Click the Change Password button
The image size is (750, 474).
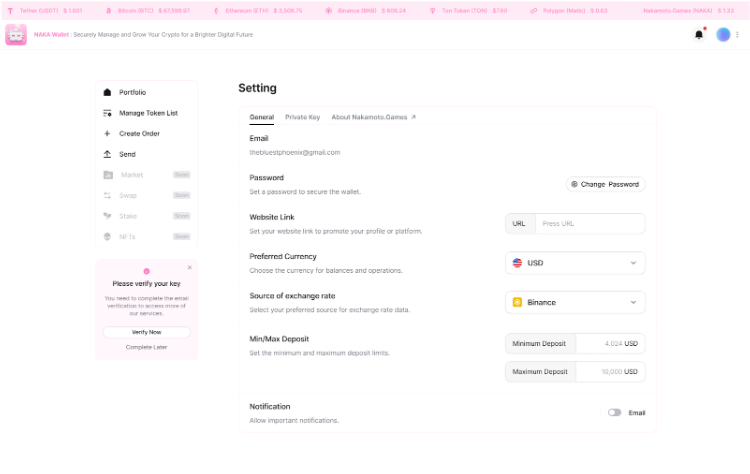click(x=605, y=184)
